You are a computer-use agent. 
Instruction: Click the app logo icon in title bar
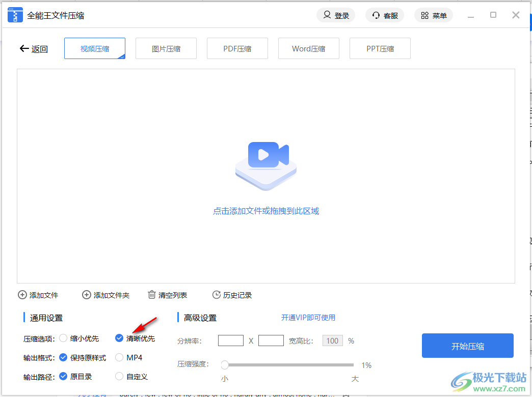[x=15, y=15]
